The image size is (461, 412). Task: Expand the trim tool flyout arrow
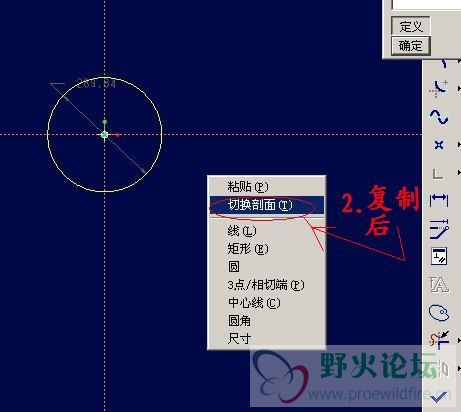[459, 340]
